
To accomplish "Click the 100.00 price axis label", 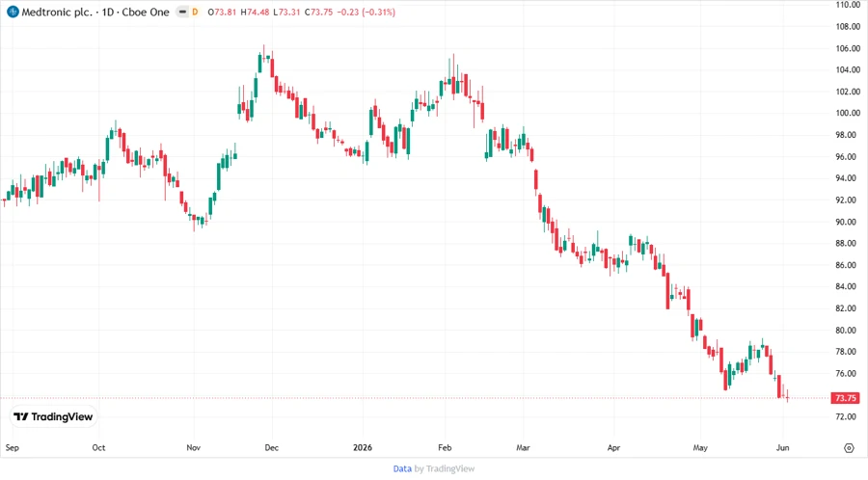I will click(848, 113).
